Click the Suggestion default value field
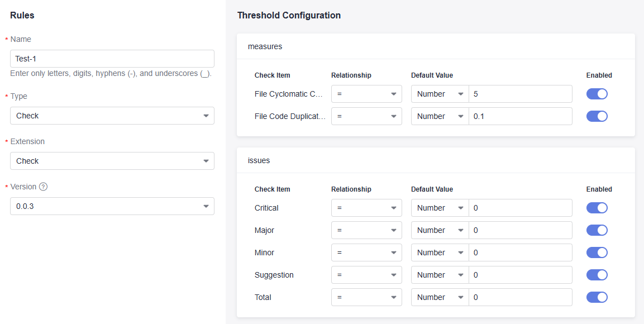The image size is (644, 324). pyautogui.click(x=520, y=275)
